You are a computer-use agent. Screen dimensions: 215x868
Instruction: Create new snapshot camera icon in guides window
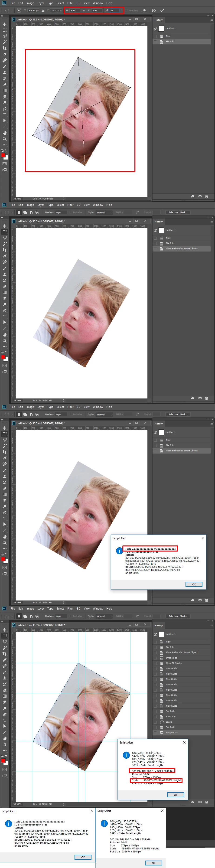[x=200, y=802]
